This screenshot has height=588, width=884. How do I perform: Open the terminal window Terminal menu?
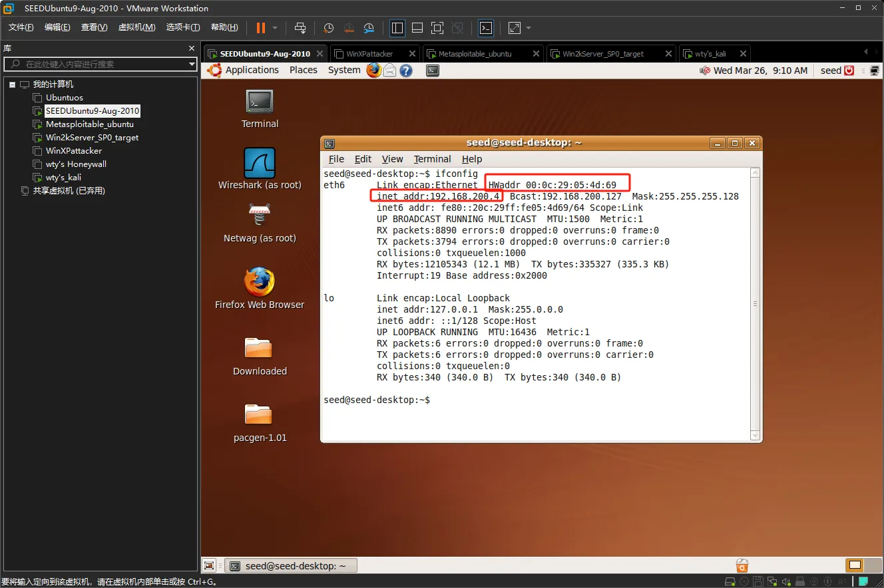432,159
